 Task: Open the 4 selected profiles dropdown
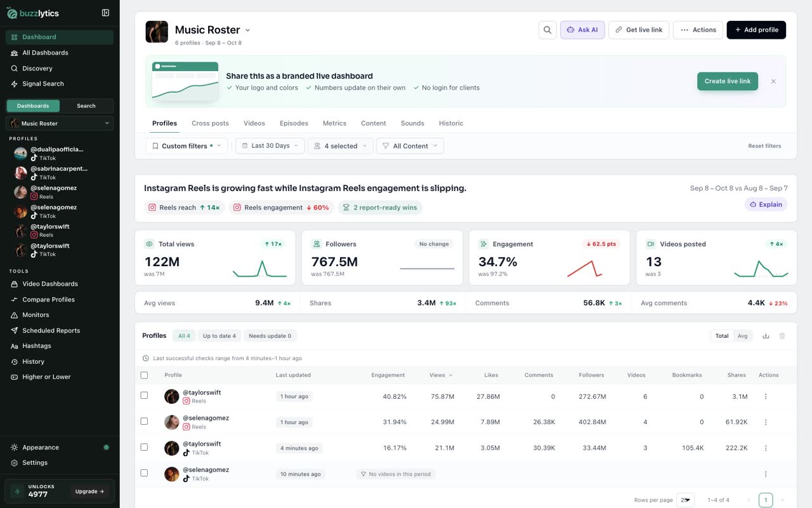click(341, 146)
